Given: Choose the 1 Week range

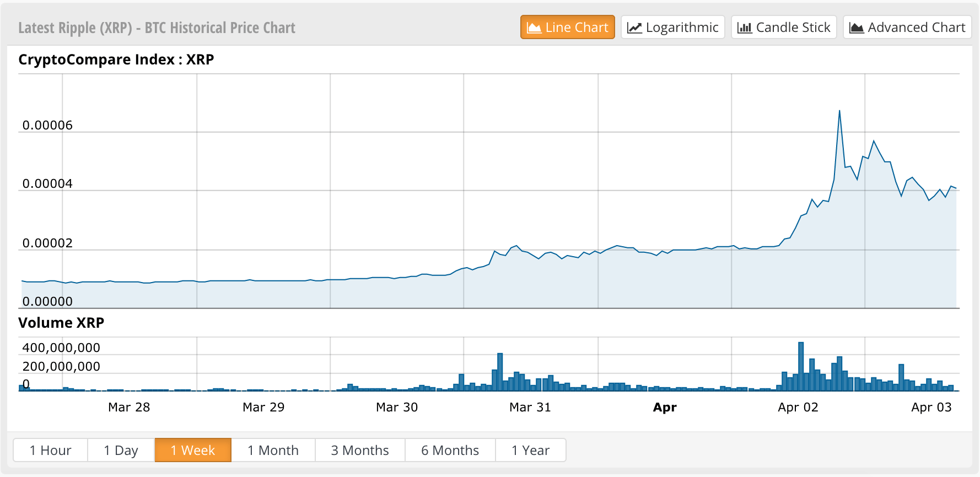Looking at the screenshot, I should 193,450.
